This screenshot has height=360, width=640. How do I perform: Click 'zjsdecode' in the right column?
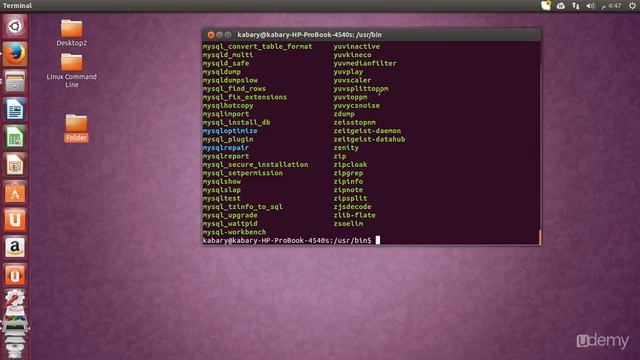click(352, 207)
